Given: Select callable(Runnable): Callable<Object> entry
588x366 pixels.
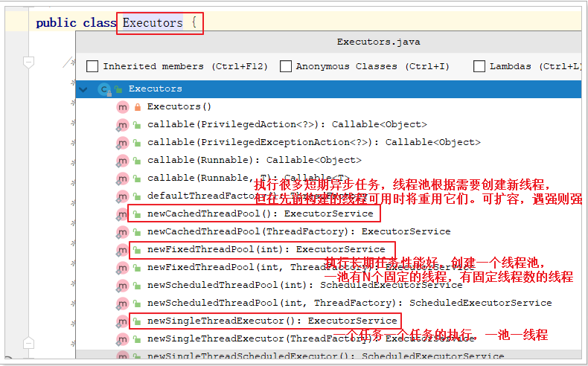Looking at the screenshot, I should point(254,161).
